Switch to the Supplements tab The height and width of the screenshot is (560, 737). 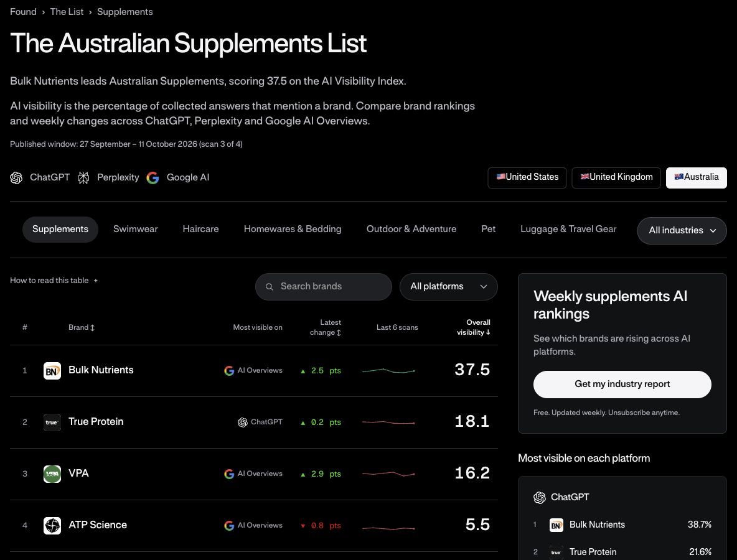coord(60,229)
